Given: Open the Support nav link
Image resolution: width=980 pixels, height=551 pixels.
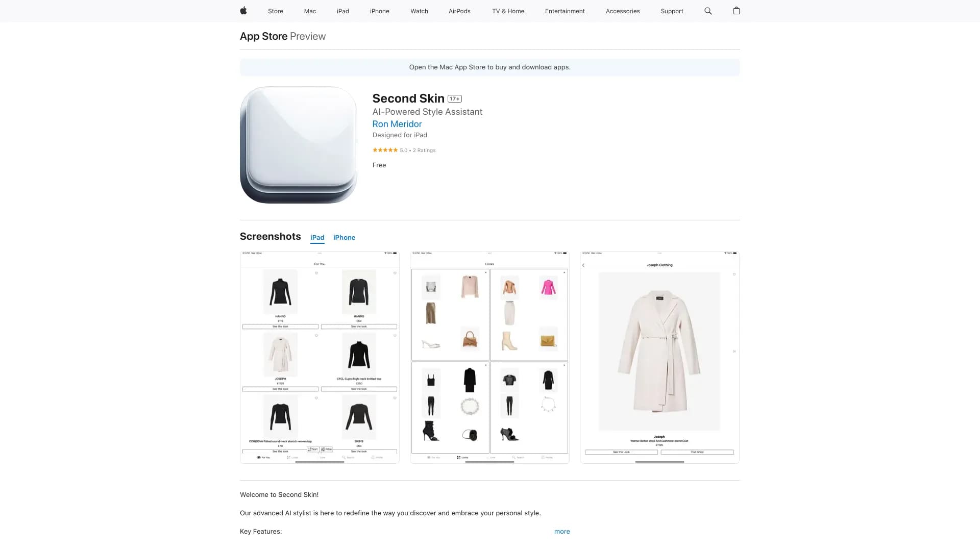Looking at the screenshot, I should pos(672,11).
